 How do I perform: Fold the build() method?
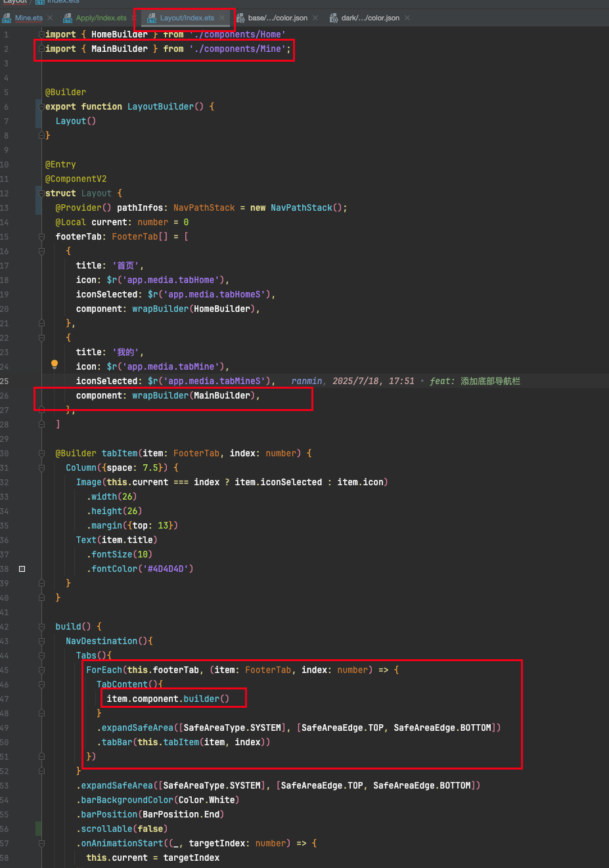point(41,626)
